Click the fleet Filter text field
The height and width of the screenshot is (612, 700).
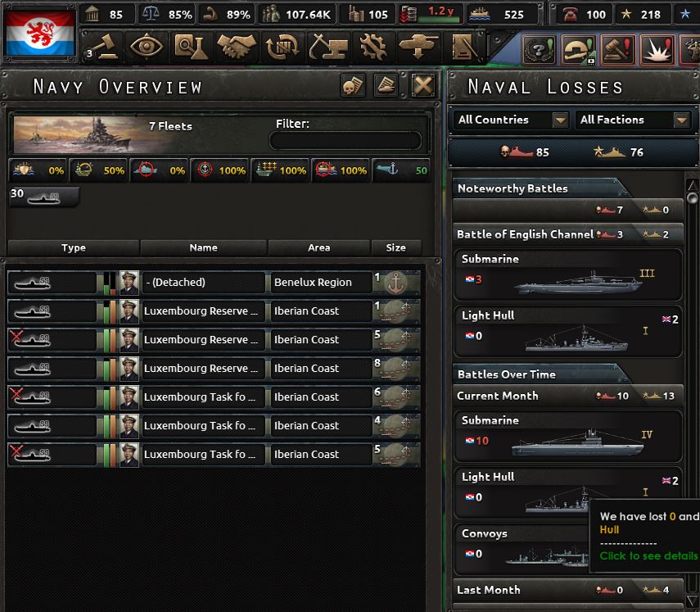pos(345,141)
